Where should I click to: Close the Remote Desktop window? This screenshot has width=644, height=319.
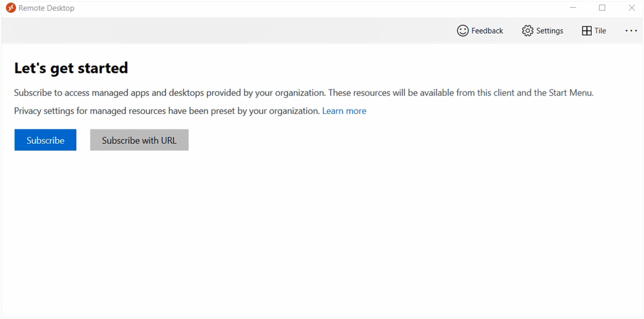632,8
